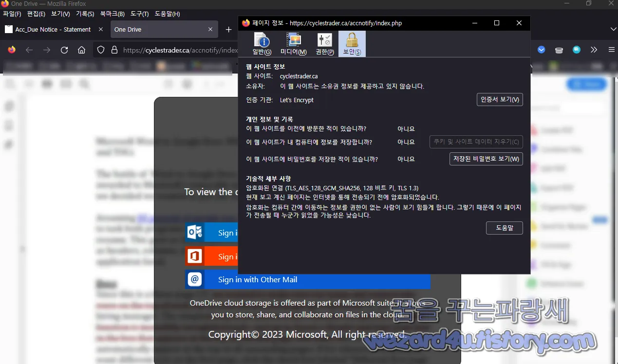Open the 파일(F) menu
618x364 pixels.
tap(12, 14)
